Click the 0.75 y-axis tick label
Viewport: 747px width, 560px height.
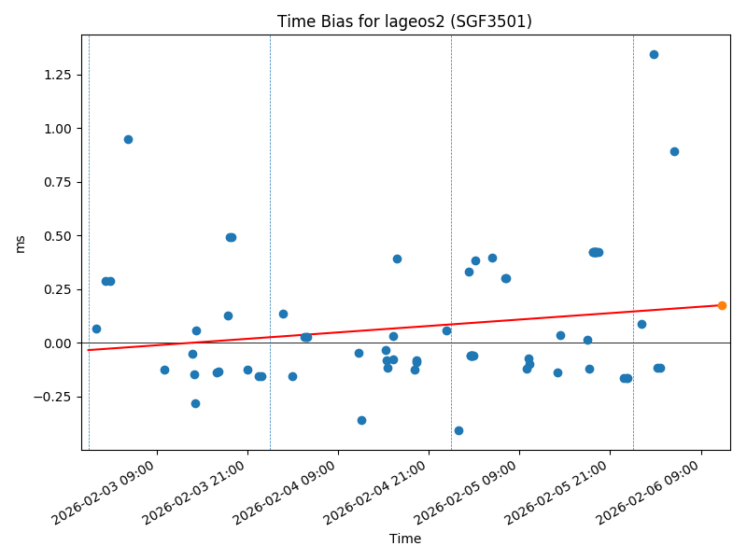(x=55, y=182)
